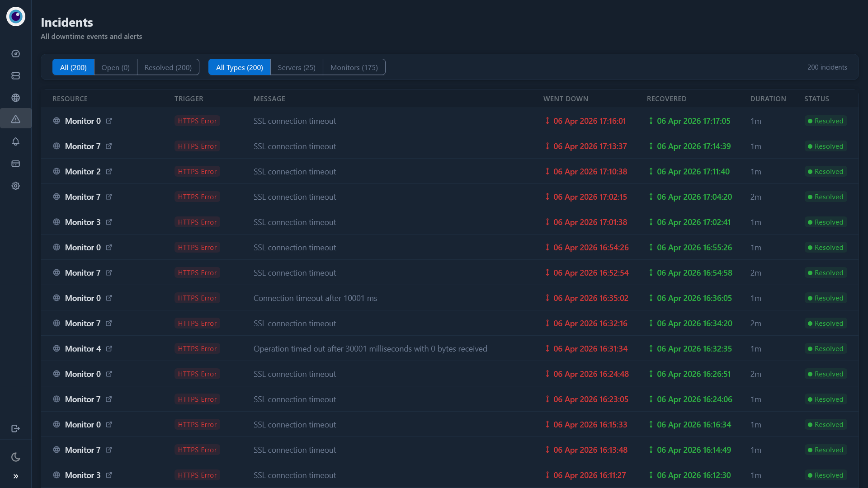
Task: Click the eye logo at top left
Action: pyautogui.click(x=16, y=17)
